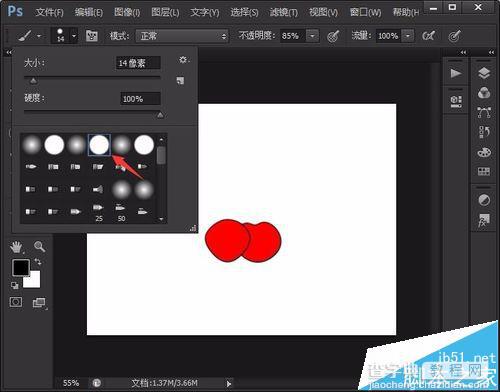Image resolution: width=500 pixels, height=392 pixels.
Task: Open the 图像(I) menu
Action: click(127, 12)
